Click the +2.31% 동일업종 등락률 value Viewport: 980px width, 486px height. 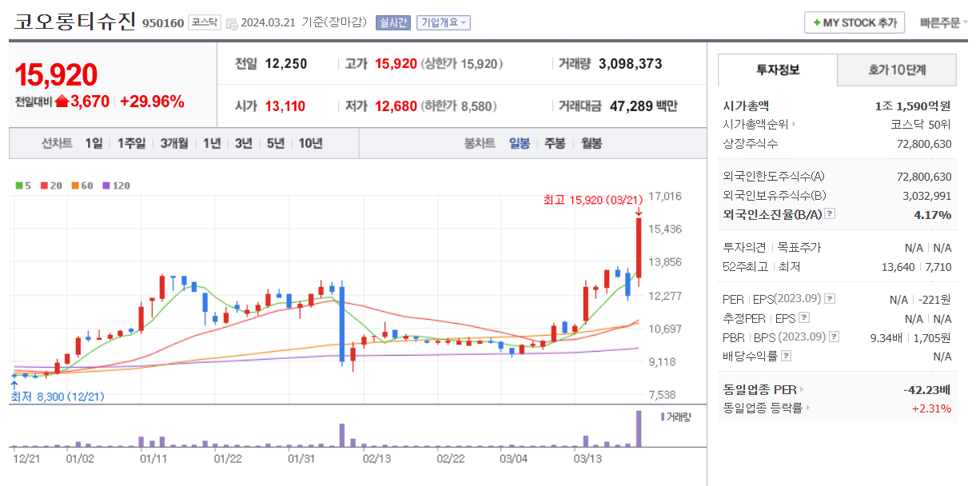coord(931,408)
